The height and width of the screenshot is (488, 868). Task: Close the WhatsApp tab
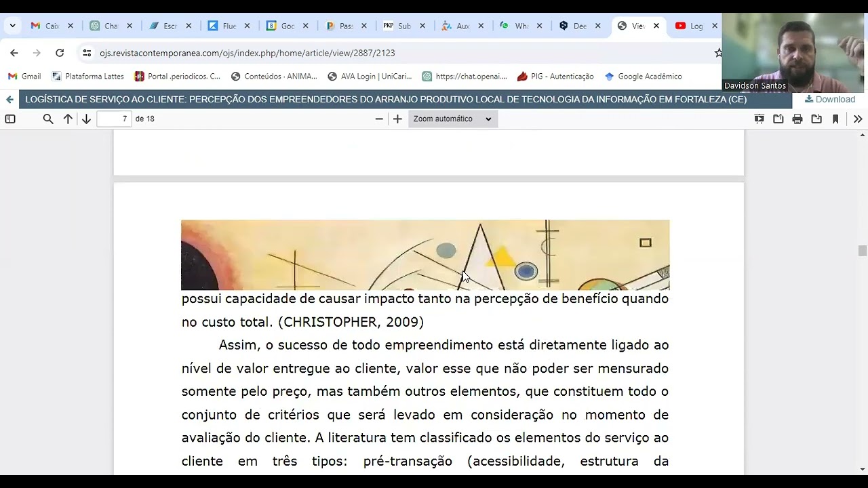click(x=540, y=26)
